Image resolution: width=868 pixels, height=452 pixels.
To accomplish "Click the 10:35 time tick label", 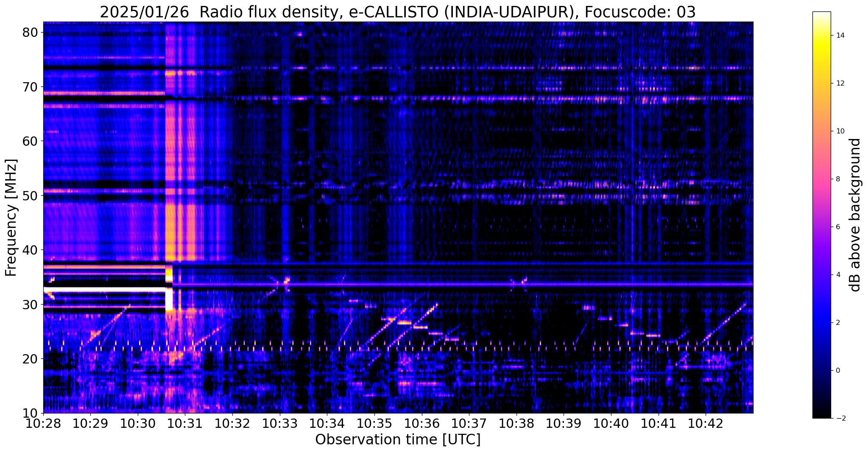I will (x=374, y=424).
